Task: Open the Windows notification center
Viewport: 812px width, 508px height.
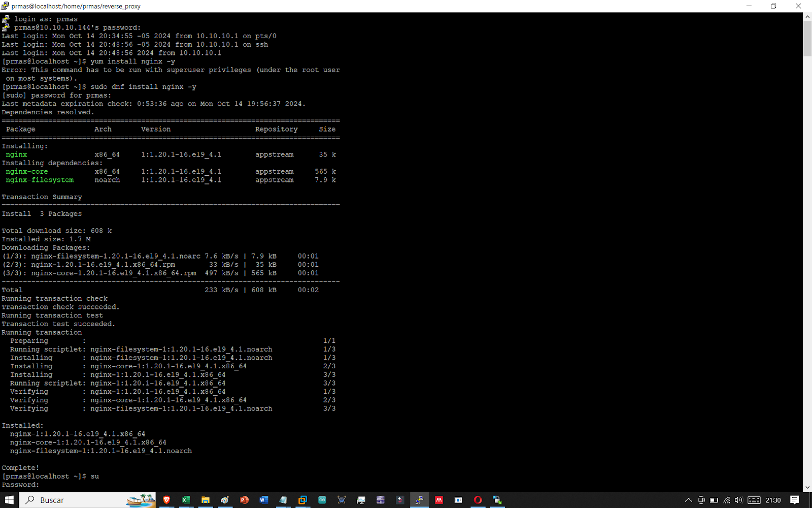Action: pyautogui.click(x=795, y=500)
